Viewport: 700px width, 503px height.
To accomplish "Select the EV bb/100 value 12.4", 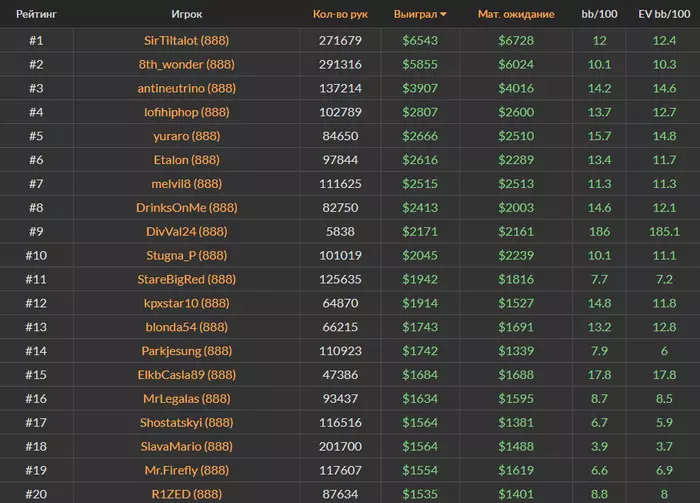I will (664, 41).
